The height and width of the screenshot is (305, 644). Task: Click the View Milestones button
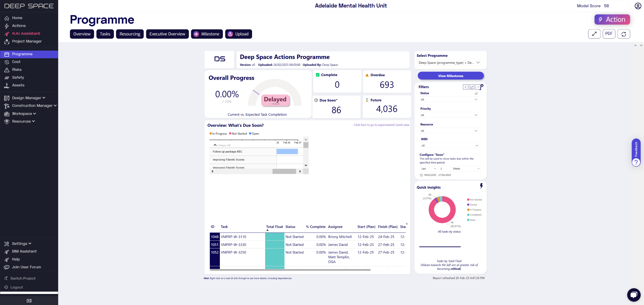[451, 76]
